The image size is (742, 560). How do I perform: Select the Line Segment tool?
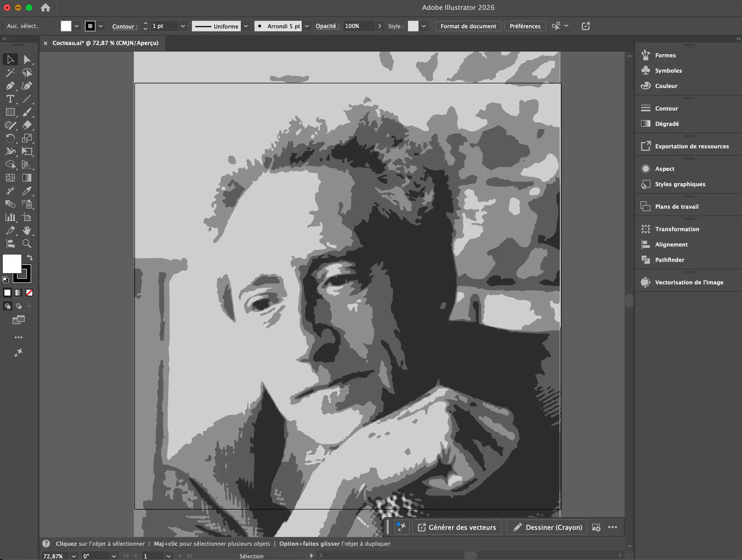tap(27, 99)
